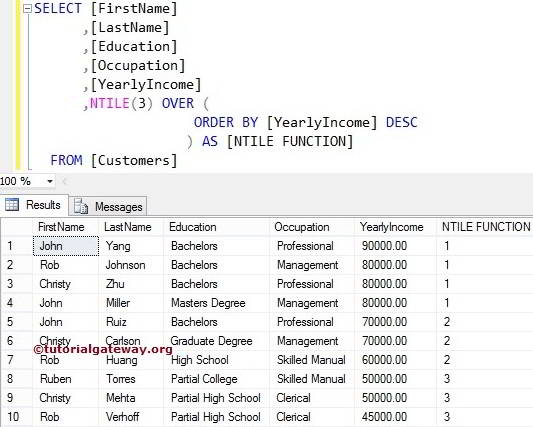Screen dimensions: 533x427
Task: Select the Education column header
Action: click(217, 227)
